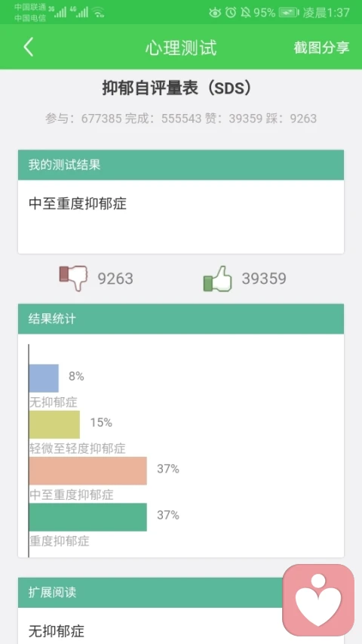Tap the eye comfort status icon
The image size is (362, 644).
tap(215, 13)
